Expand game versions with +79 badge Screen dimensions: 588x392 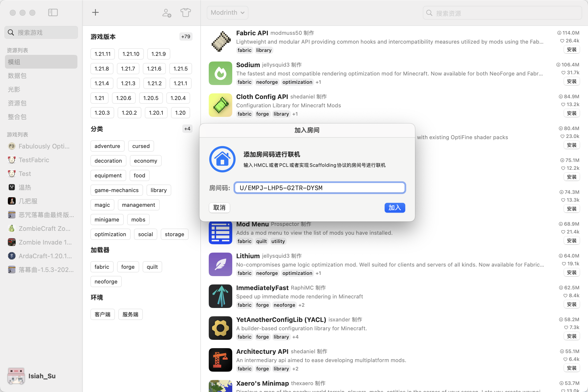pos(185,37)
